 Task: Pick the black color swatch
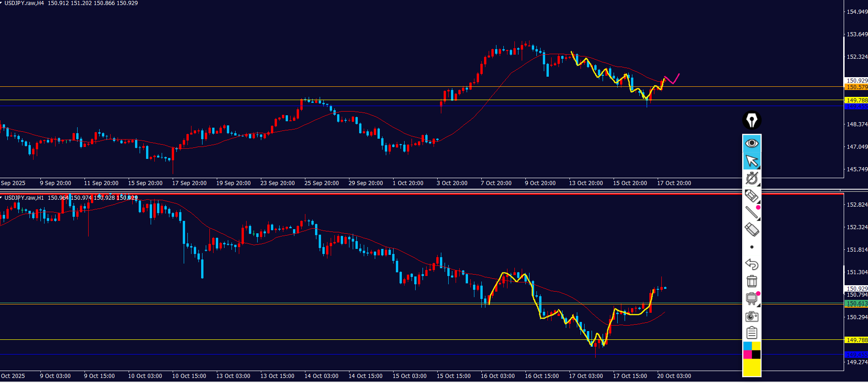(x=756, y=355)
